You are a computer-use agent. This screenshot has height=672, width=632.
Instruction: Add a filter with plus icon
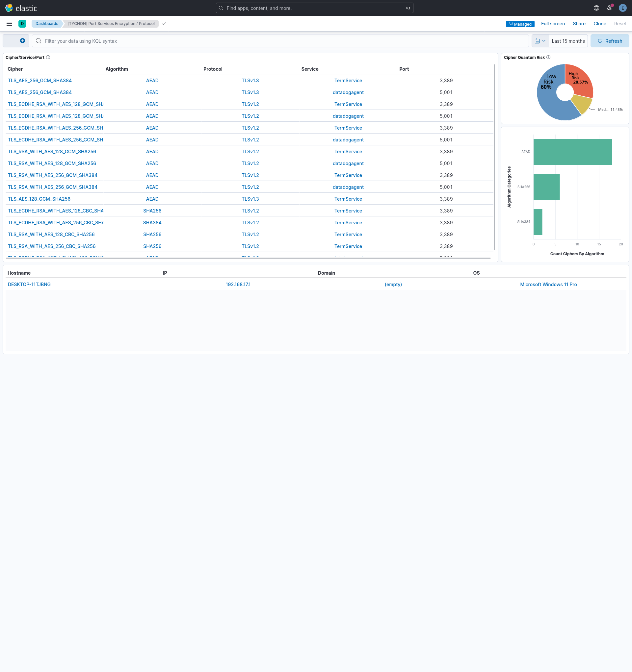(22, 41)
